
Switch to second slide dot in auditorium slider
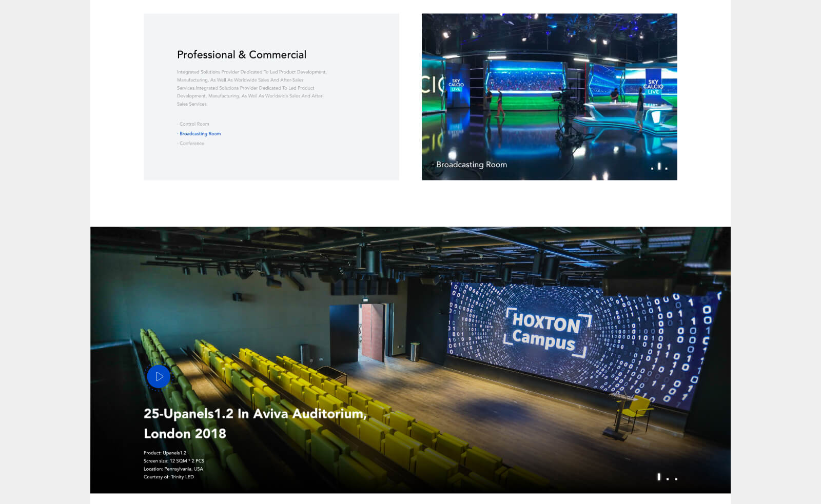coord(668,478)
